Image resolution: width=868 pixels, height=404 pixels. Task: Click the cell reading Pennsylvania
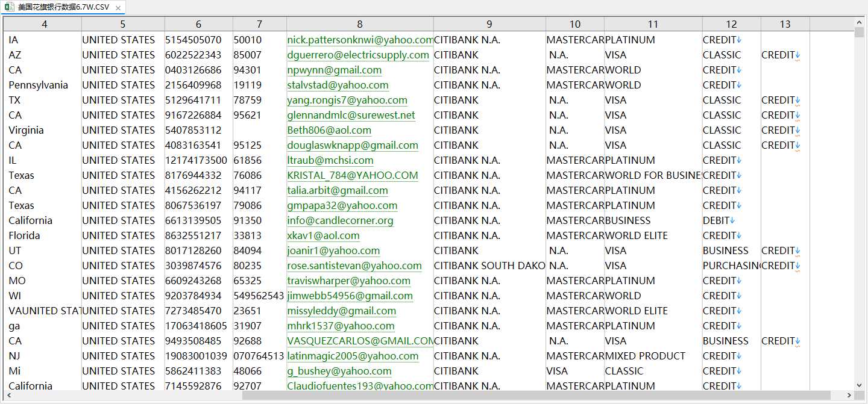tap(39, 85)
